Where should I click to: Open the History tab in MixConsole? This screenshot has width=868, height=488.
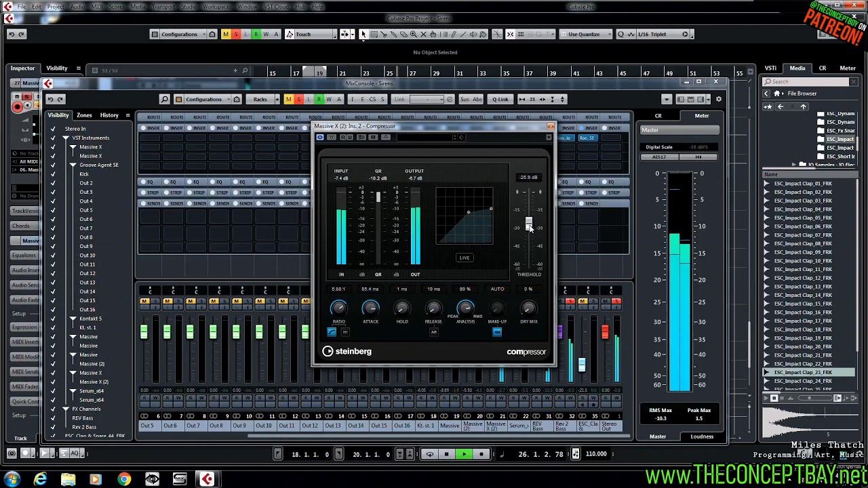(109, 115)
